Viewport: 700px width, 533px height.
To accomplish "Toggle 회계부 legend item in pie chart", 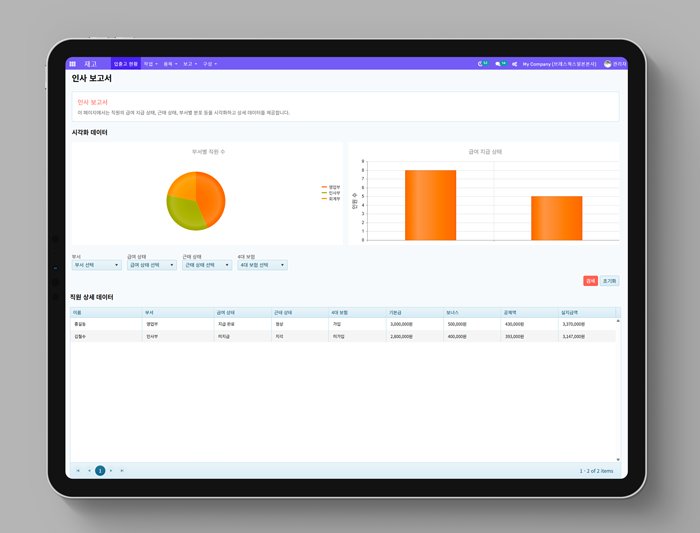I will 332,199.
